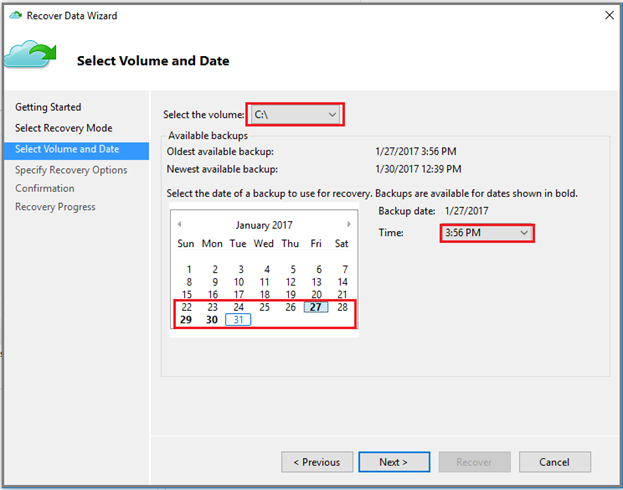The image size is (623, 490).
Task: Click the January 2017 month title
Action: (x=264, y=225)
